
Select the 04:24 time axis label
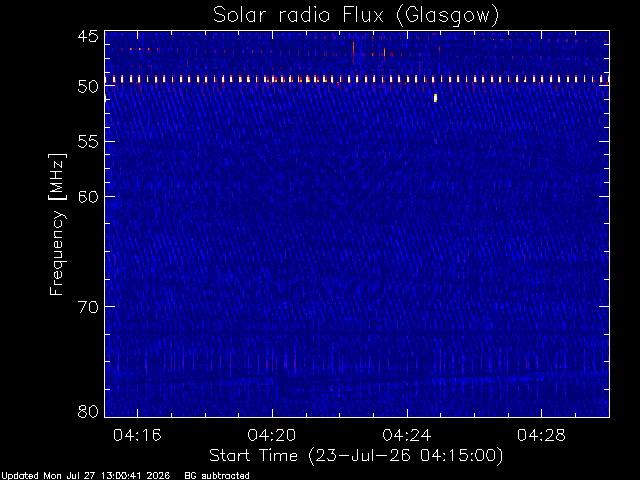click(407, 435)
